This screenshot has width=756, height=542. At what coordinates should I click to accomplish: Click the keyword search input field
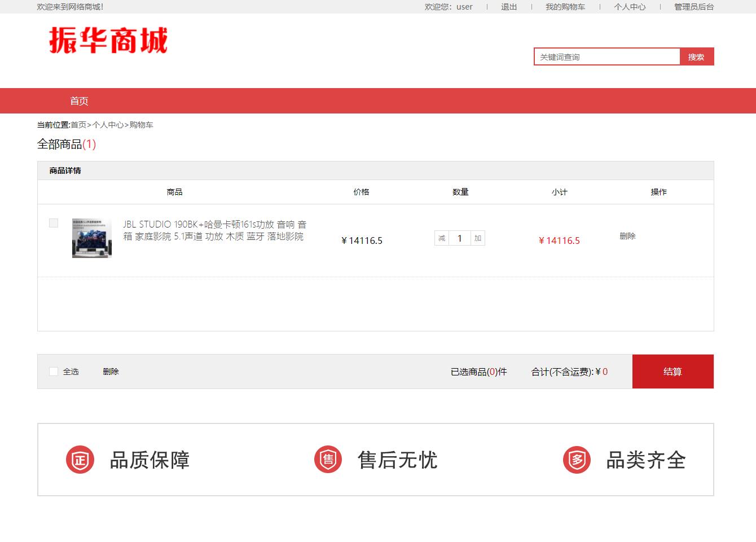pyautogui.click(x=606, y=56)
